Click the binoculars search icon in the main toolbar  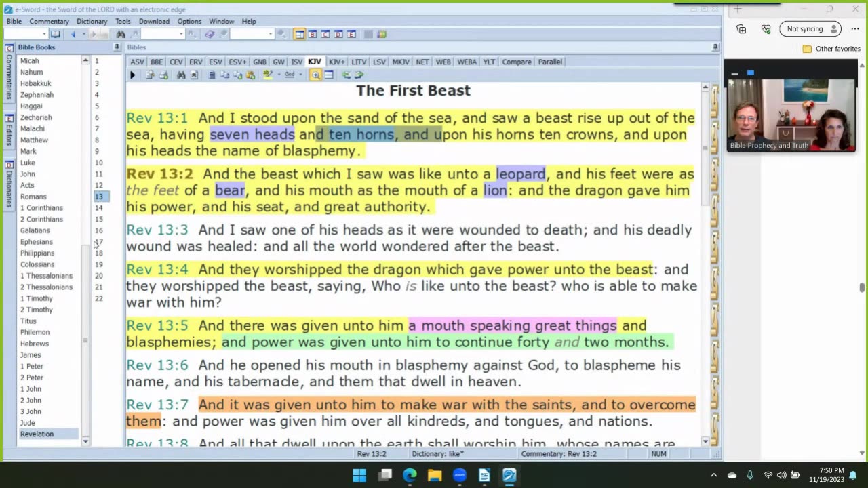point(121,34)
